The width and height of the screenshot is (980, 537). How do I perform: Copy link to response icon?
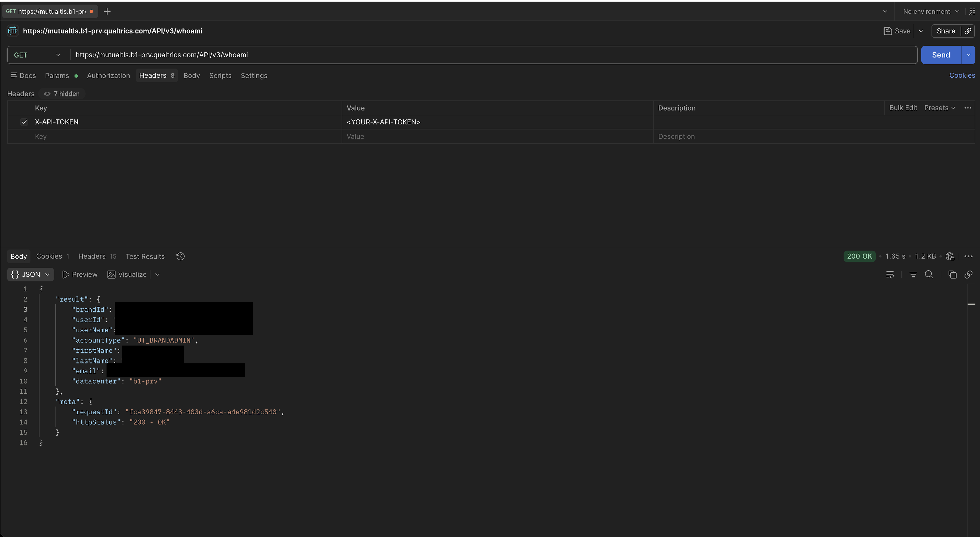(x=969, y=275)
